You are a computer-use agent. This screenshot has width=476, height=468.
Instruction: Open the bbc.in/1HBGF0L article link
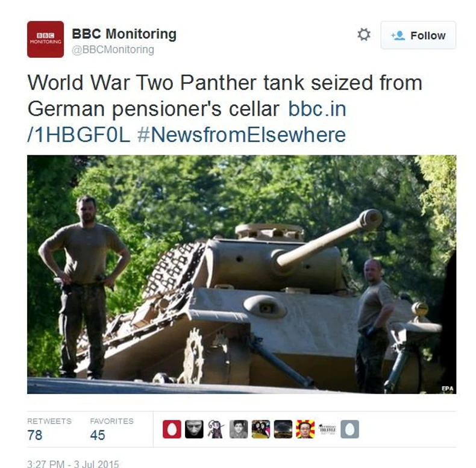click(187, 122)
